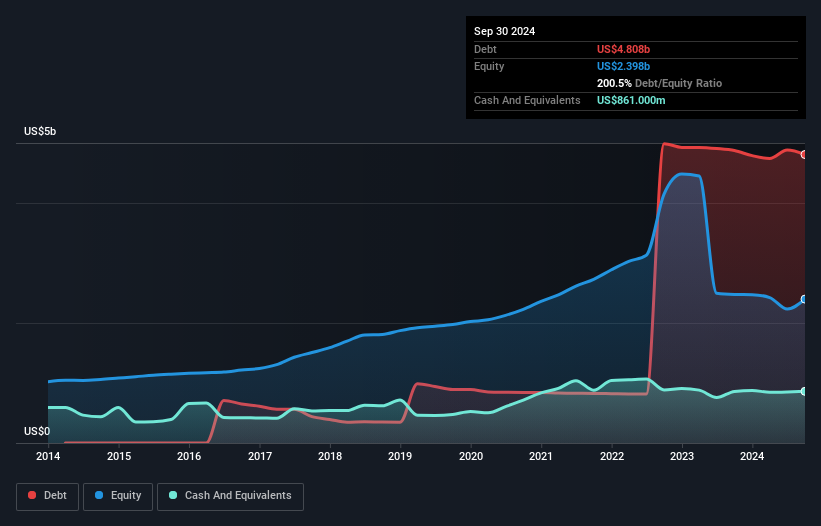Select the teal Cash endpoint marker
The height and width of the screenshot is (526, 821).
tap(804, 391)
